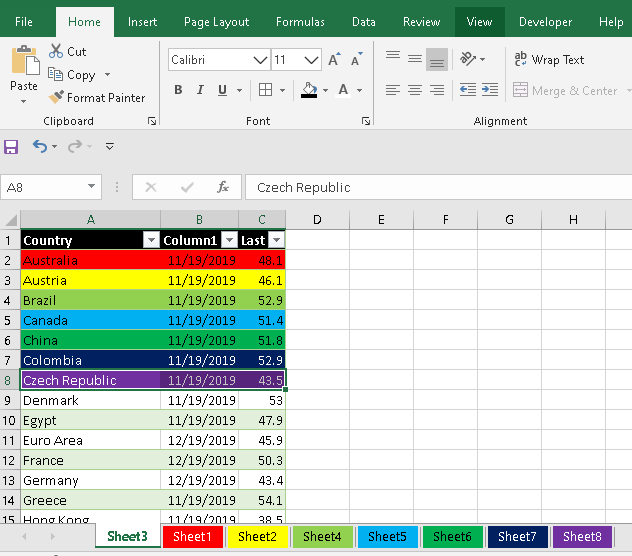
Task: Click the Merge & Center icon
Action: tap(520, 90)
